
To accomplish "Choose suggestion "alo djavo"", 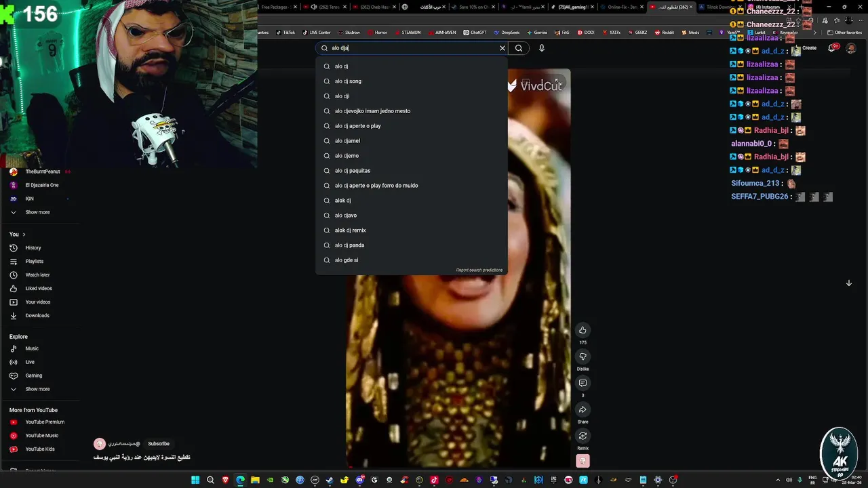I will pos(412,216).
